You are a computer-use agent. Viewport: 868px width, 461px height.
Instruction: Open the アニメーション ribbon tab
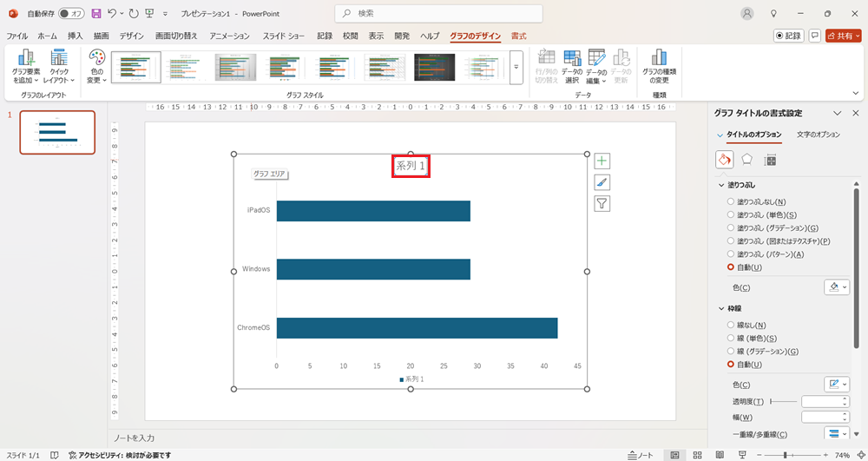pyautogui.click(x=230, y=36)
